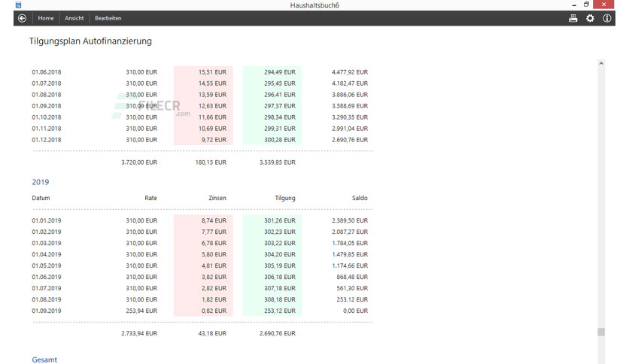Click the 2019 interest total 43,18 EUR
This screenshot has width=629, height=364.
(212, 333)
